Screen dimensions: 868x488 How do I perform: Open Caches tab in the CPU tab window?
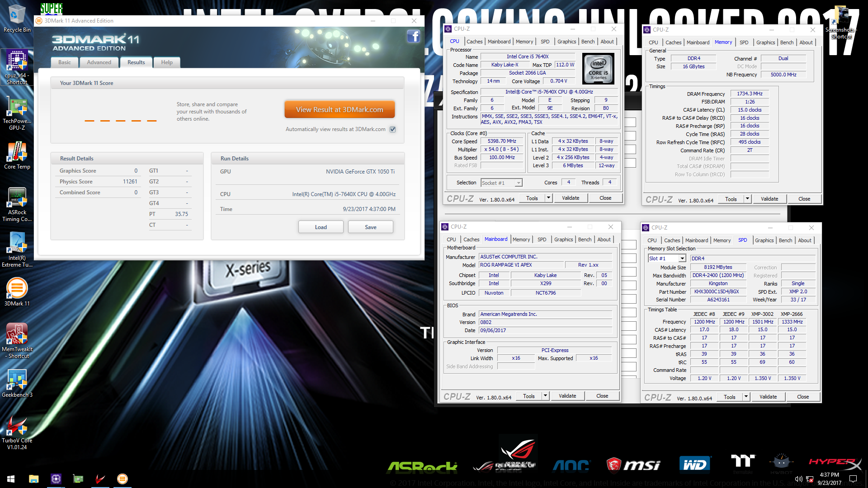474,42
